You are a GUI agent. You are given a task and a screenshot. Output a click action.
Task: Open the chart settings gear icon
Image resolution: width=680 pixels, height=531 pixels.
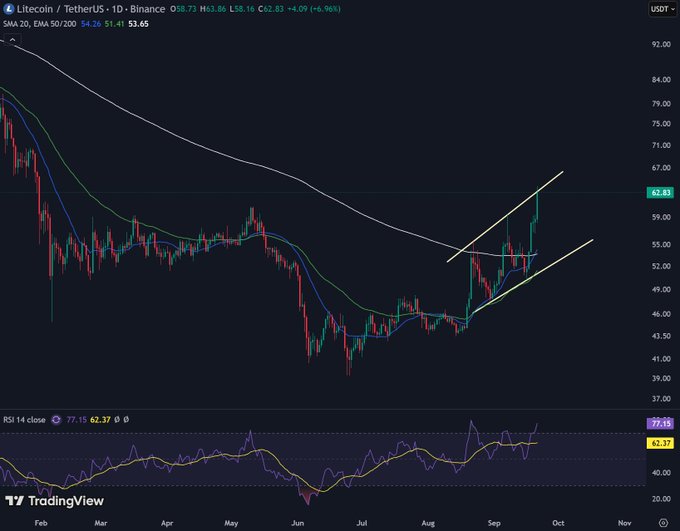tap(663, 522)
